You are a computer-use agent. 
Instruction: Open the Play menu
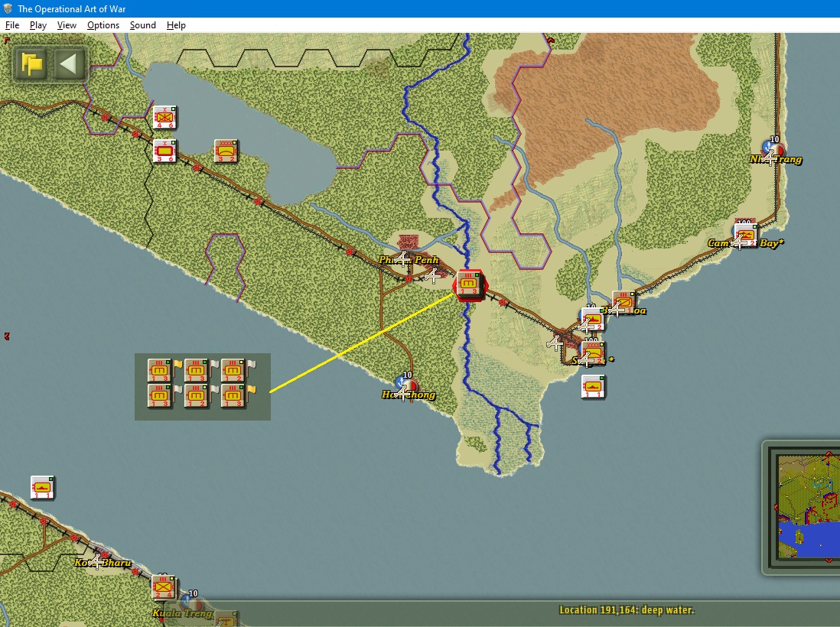38,25
